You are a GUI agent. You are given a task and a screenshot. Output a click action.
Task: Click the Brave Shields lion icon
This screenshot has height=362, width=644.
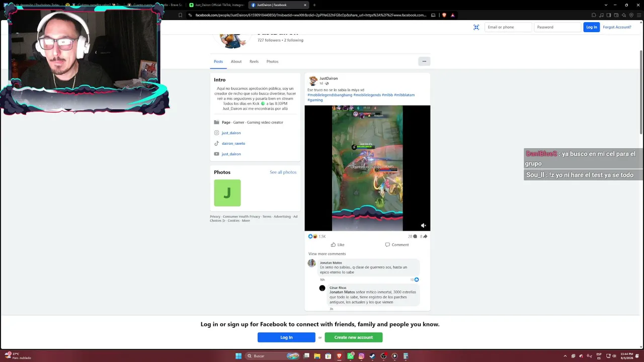[444, 15]
